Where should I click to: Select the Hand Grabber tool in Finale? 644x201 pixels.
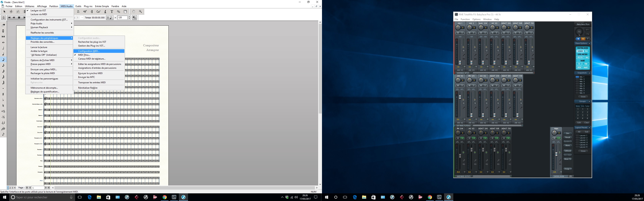pyautogui.click(x=134, y=11)
